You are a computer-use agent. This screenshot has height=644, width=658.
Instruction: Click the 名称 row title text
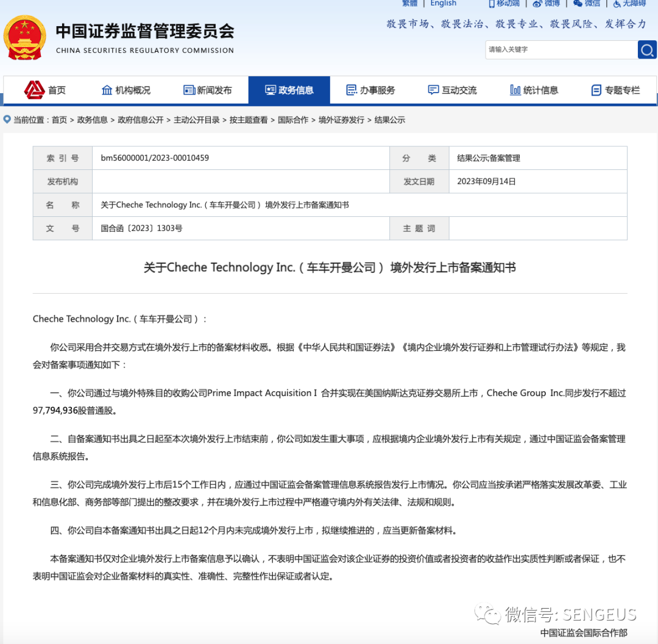pyautogui.click(x=224, y=205)
